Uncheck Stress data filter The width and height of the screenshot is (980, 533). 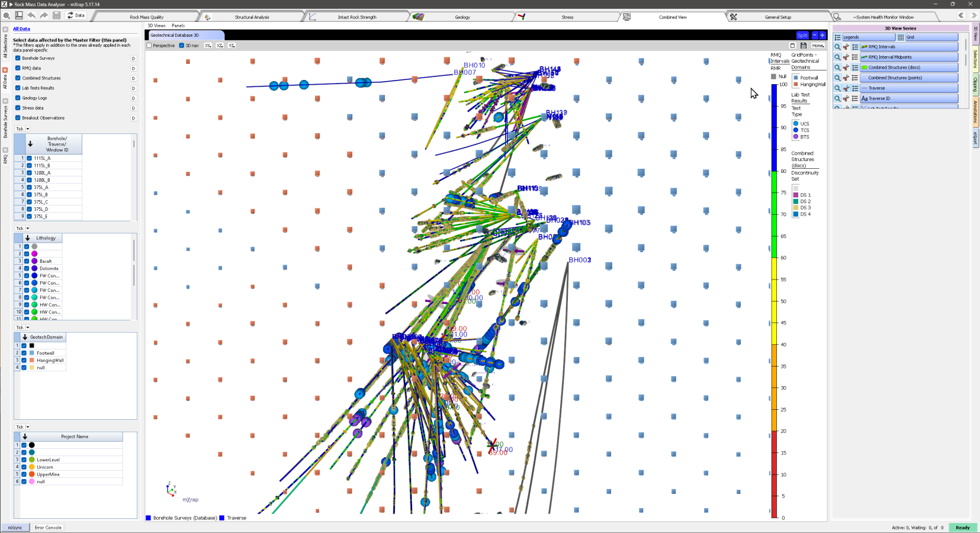coord(18,108)
